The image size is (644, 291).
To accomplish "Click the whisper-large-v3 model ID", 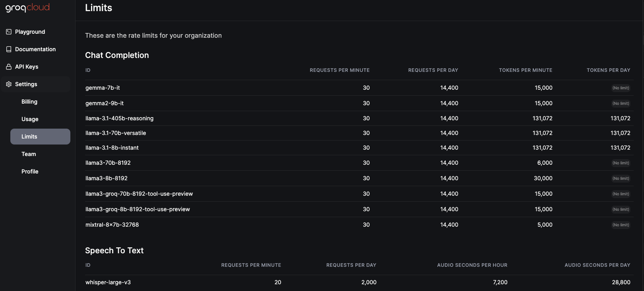I will (108, 282).
